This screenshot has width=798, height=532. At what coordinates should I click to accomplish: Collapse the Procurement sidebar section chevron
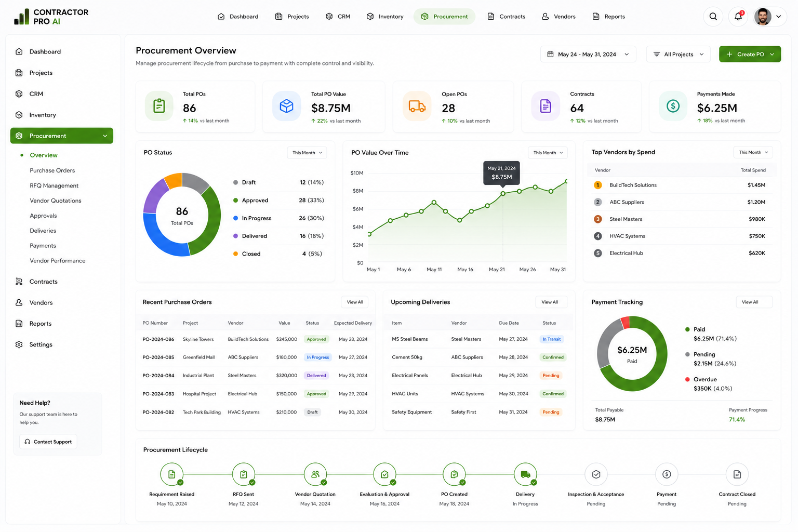[x=105, y=136]
